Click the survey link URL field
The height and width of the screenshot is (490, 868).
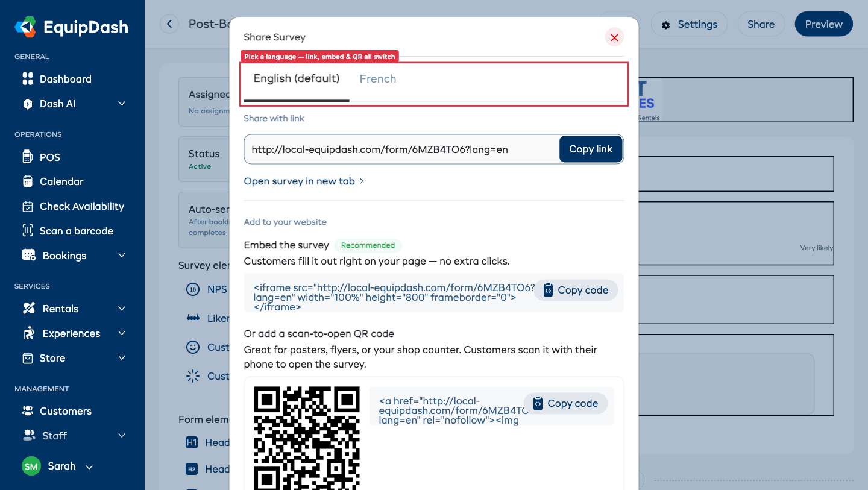pyautogui.click(x=401, y=149)
